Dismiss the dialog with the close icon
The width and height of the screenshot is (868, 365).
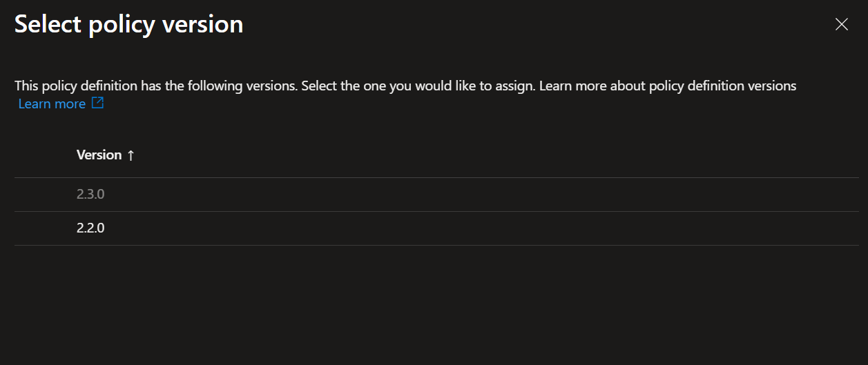coord(841,24)
